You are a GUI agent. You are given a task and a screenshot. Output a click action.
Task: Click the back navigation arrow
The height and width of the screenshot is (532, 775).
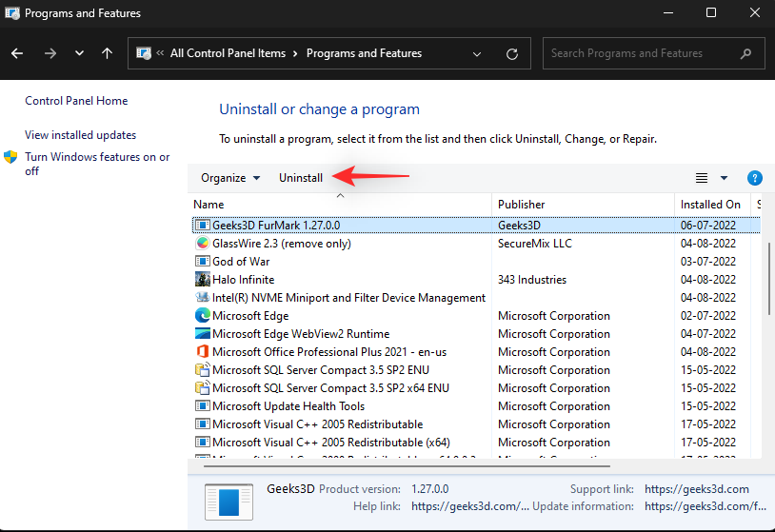(x=18, y=53)
